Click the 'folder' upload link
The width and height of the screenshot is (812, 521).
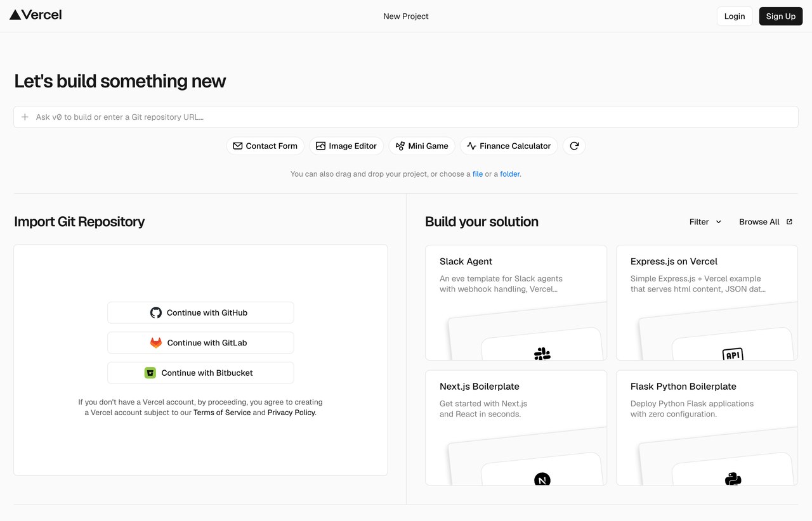510,174
